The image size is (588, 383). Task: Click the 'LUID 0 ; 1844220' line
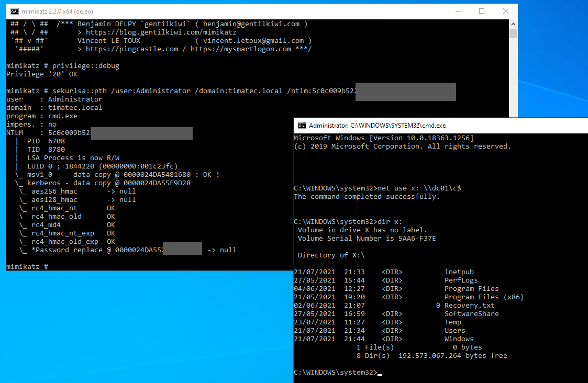(103, 166)
